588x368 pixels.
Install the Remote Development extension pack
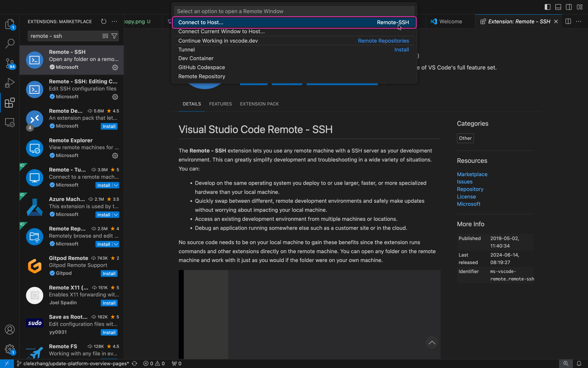coord(109,126)
